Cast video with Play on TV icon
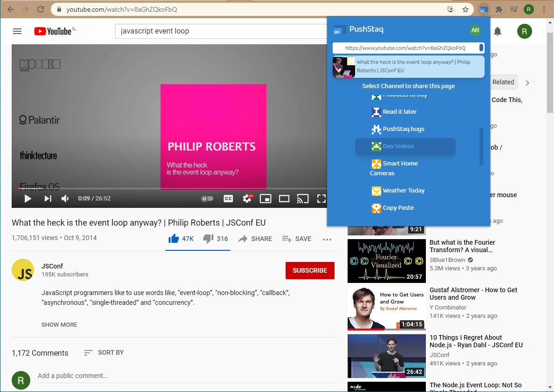Image resolution: width=554 pixels, height=392 pixels. click(302, 199)
